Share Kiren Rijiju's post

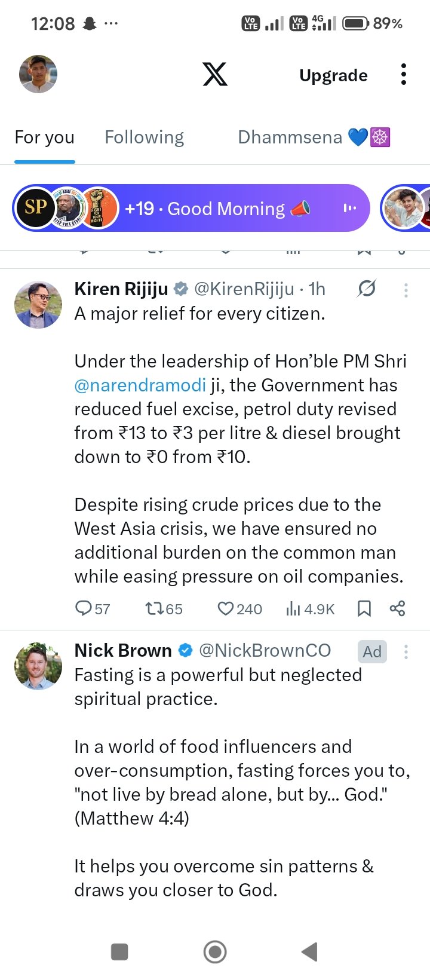tap(397, 608)
